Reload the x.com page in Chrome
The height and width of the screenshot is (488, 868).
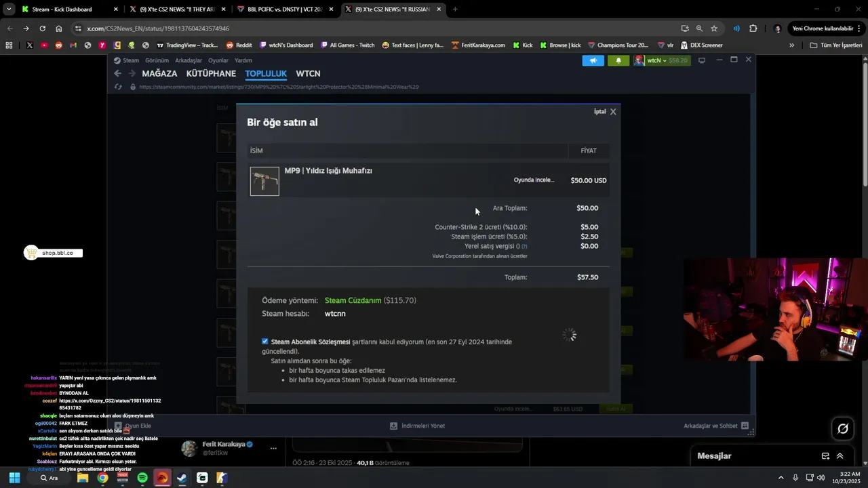pyautogui.click(x=42, y=28)
